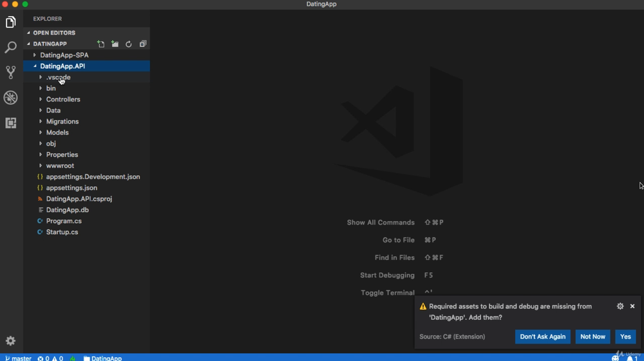Open DatingApp.db file
The image size is (644, 361).
click(x=87, y=210)
